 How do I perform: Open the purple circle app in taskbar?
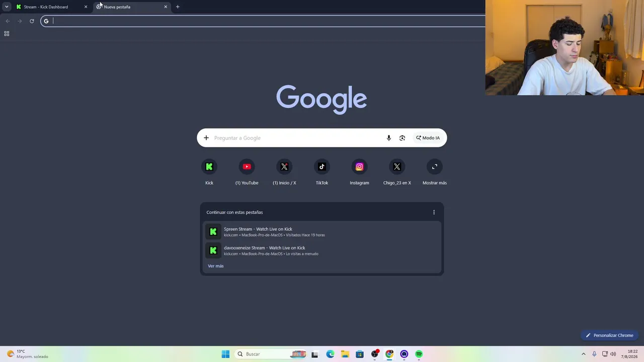point(404,354)
